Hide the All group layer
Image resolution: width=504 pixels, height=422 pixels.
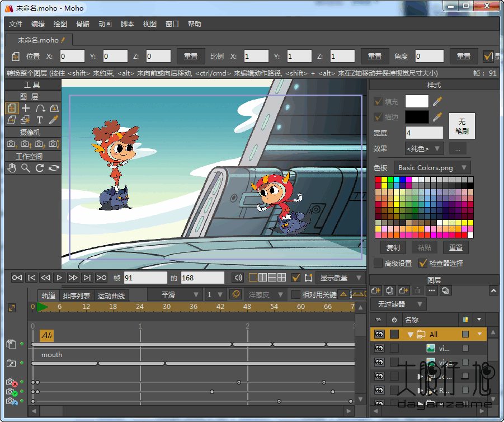(x=379, y=334)
